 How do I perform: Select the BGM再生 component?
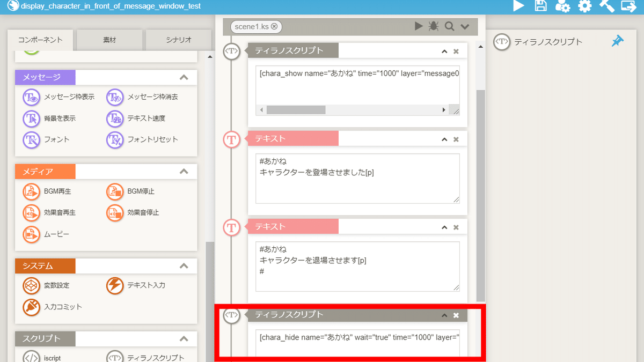click(47, 191)
